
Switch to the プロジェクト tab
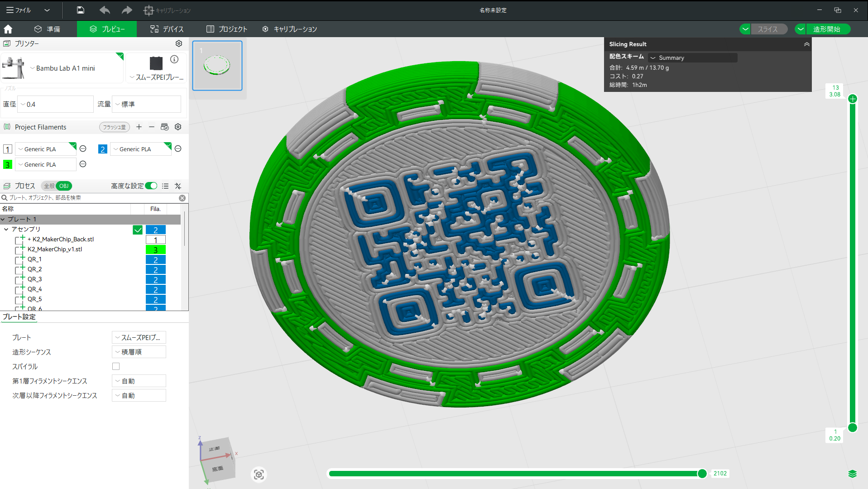(x=227, y=29)
